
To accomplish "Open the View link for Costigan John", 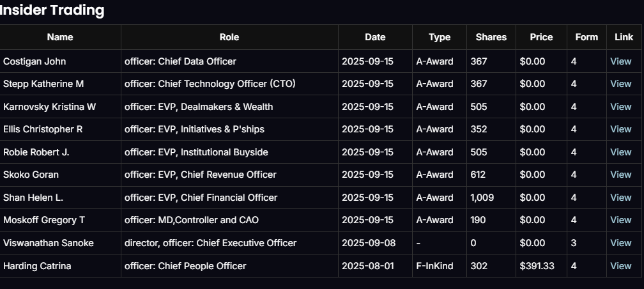I will point(620,61).
